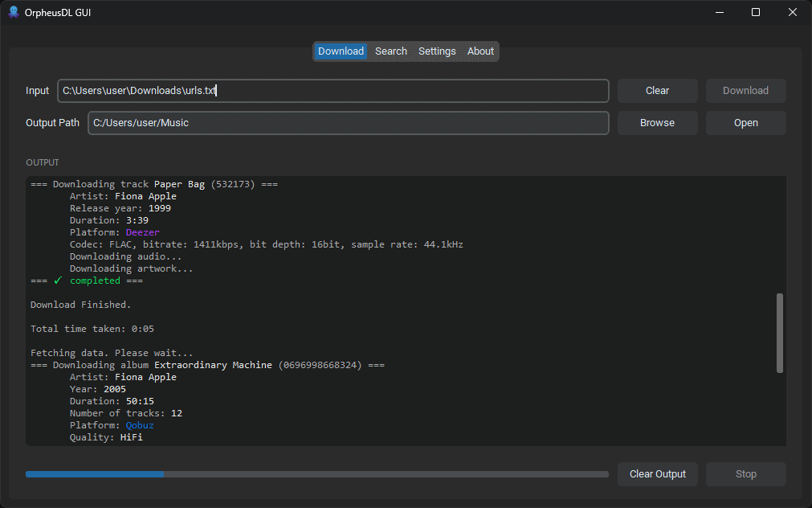Viewport: 812px width, 508px height.
Task: Click the Input label
Action: 37,91
